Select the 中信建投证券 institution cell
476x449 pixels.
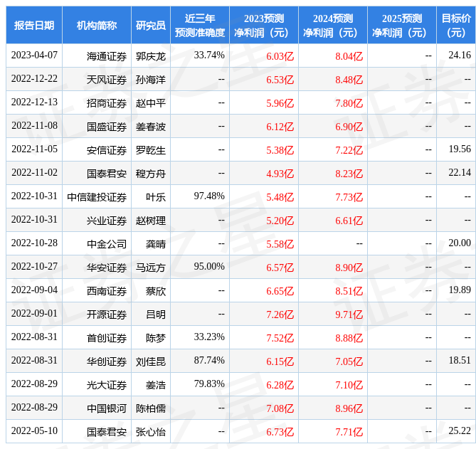coord(97,197)
